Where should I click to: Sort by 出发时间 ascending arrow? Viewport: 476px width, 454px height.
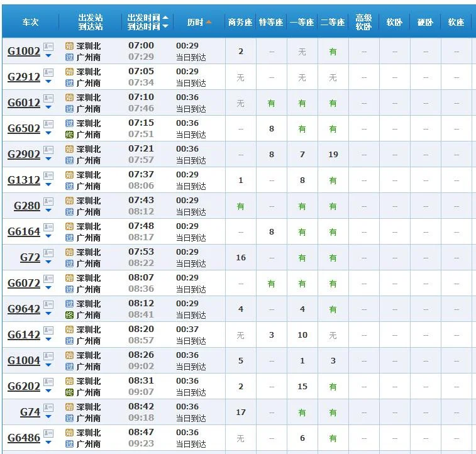tap(165, 18)
